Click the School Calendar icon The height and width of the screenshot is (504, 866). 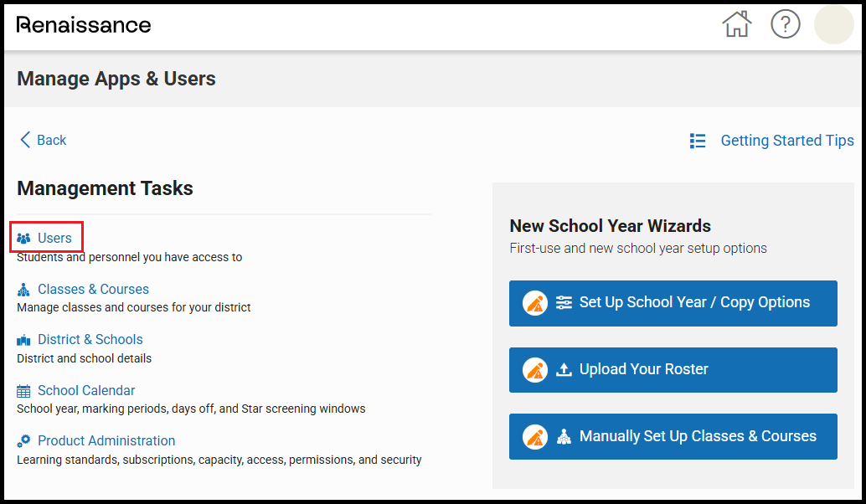[23, 391]
